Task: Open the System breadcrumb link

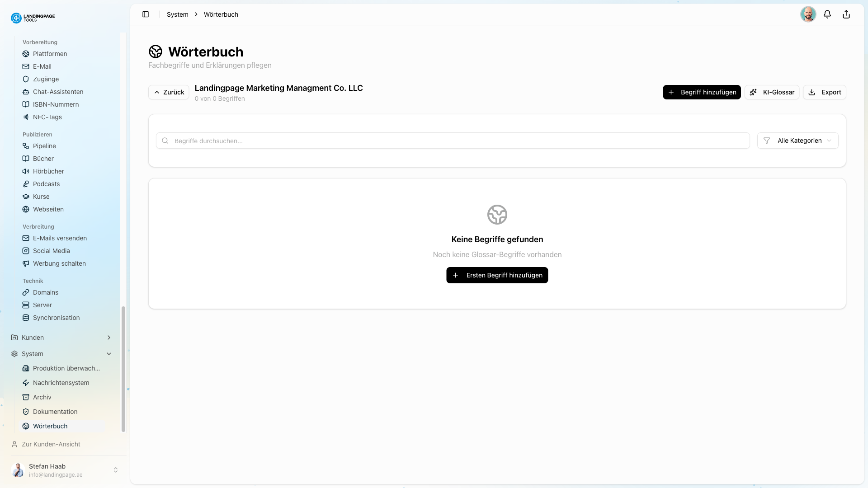Action: [x=177, y=14]
